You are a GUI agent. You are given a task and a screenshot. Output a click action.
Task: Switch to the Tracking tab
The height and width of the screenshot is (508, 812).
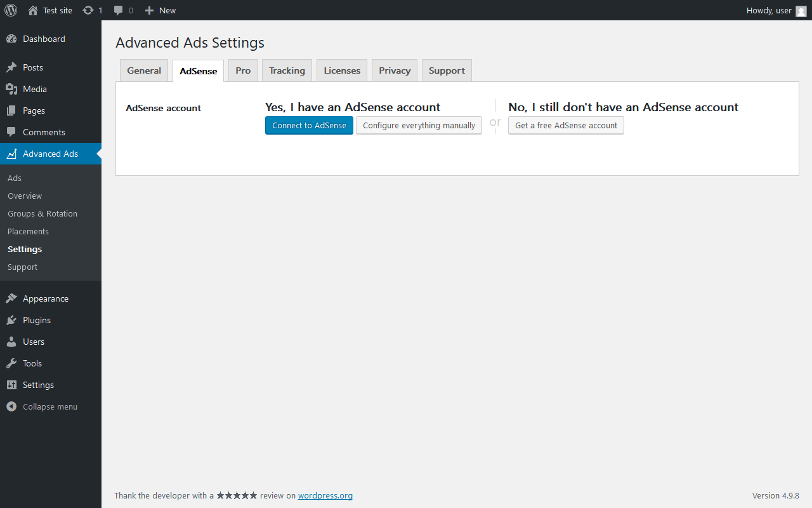coord(287,70)
